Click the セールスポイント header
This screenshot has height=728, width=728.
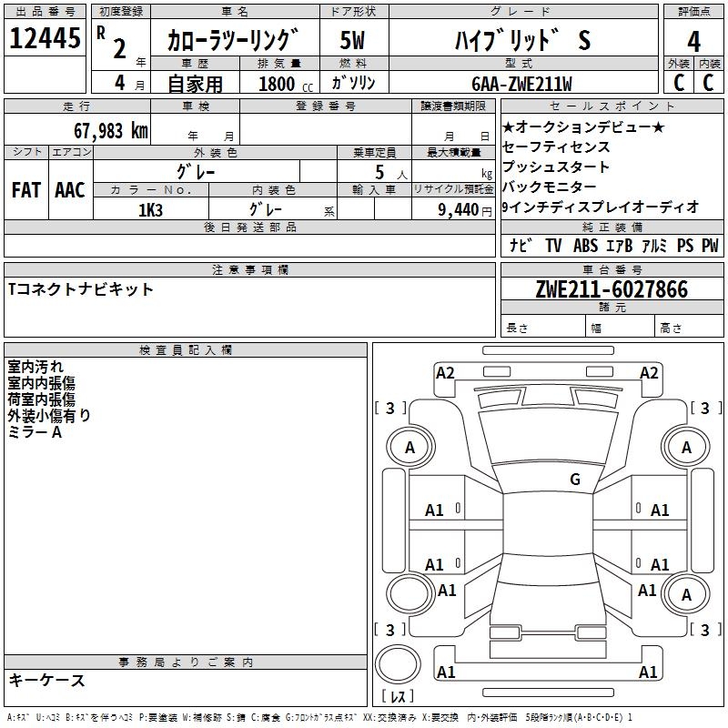(612, 106)
